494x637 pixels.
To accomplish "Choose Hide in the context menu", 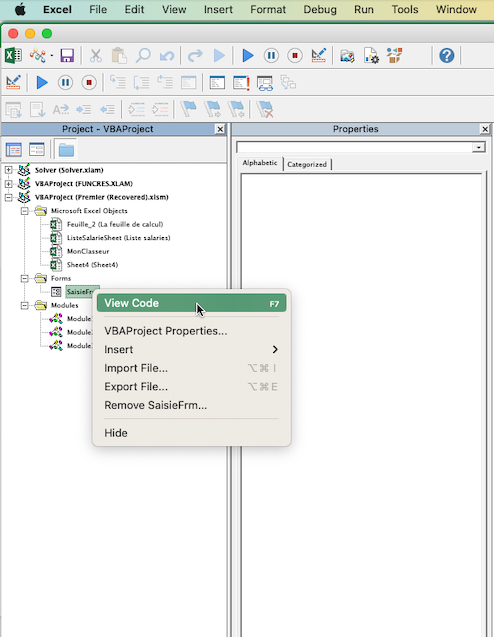I will click(x=116, y=433).
